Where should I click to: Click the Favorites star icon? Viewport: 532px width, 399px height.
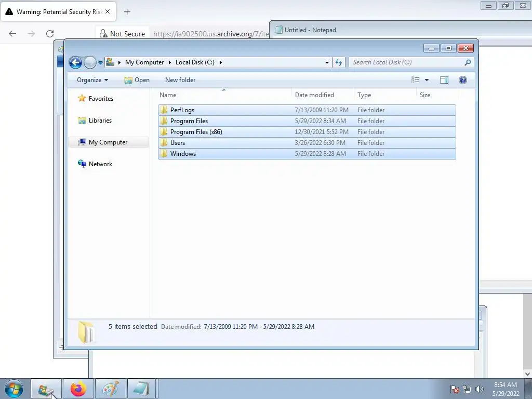[82, 98]
